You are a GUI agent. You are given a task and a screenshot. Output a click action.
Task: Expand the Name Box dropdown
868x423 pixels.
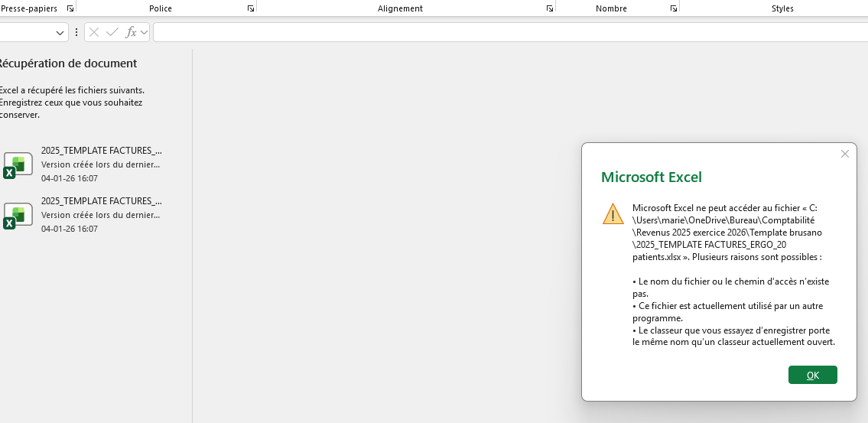(x=60, y=33)
